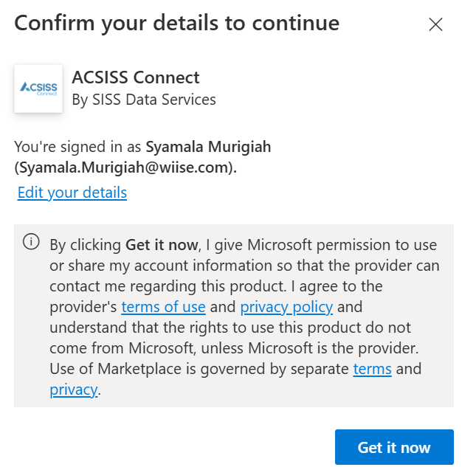Click the By SISS Data Services publisher text
The image size is (476, 467).
(144, 99)
